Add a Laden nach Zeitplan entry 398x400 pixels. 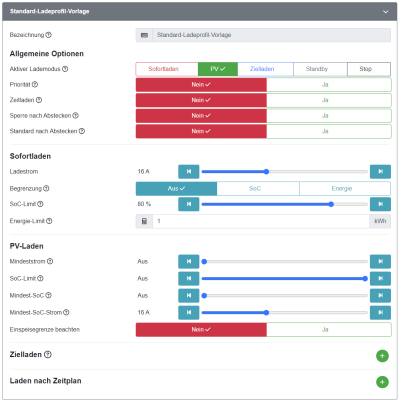pyautogui.click(x=382, y=382)
